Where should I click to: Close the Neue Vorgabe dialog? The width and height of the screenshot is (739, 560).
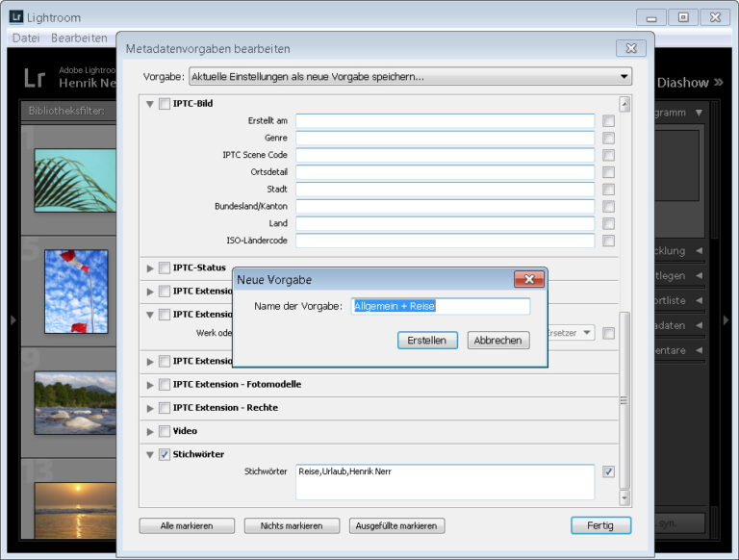point(528,280)
